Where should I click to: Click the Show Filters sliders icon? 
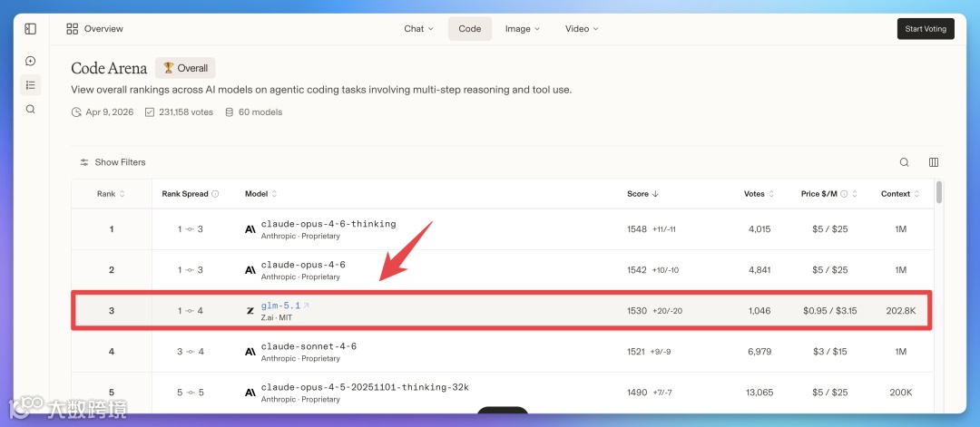click(84, 162)
